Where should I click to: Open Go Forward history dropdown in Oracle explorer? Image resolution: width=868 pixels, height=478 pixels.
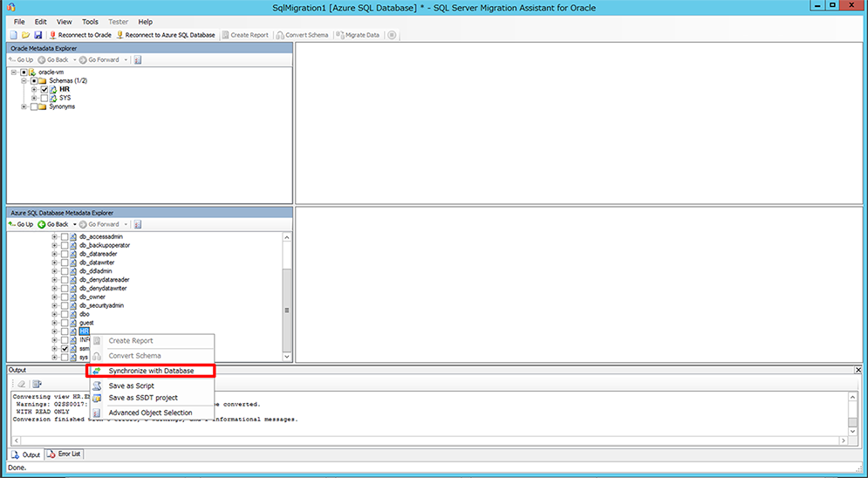126,59
